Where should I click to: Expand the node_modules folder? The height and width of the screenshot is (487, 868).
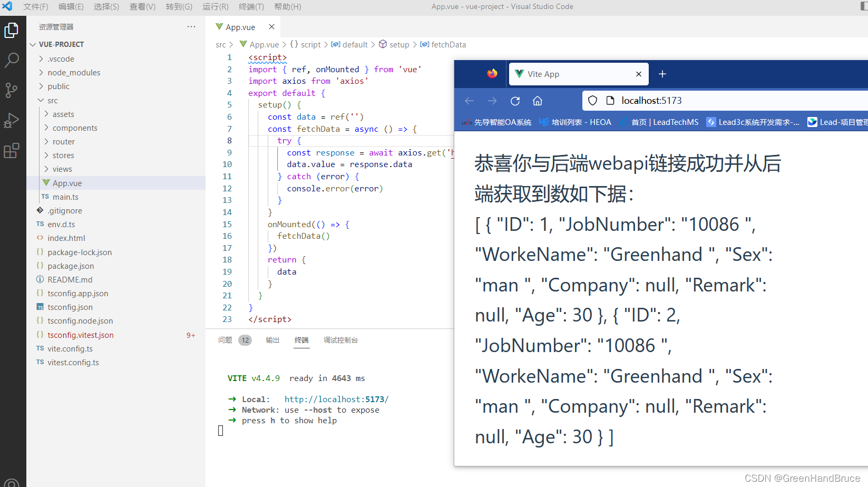pyautogui.click(x=41, y=73)
